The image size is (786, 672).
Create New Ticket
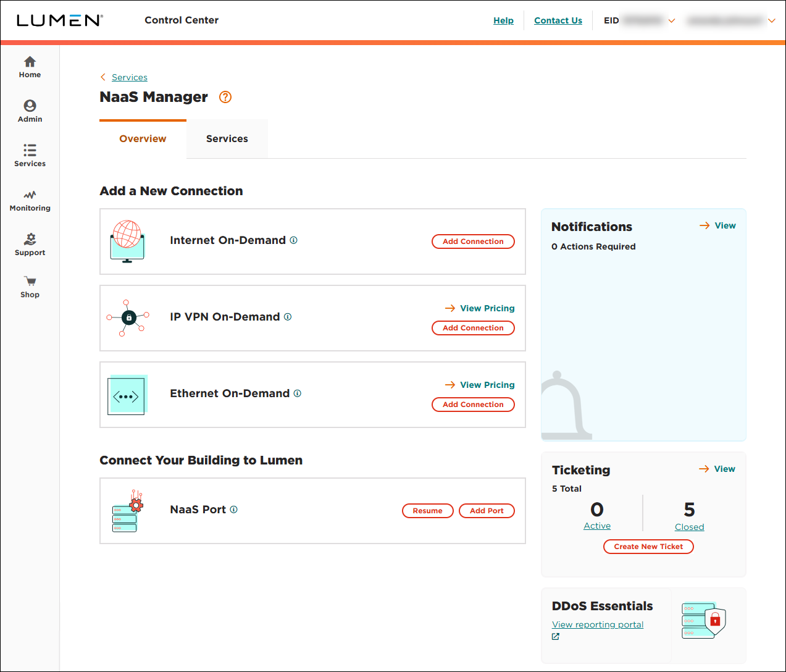point(648,547)
